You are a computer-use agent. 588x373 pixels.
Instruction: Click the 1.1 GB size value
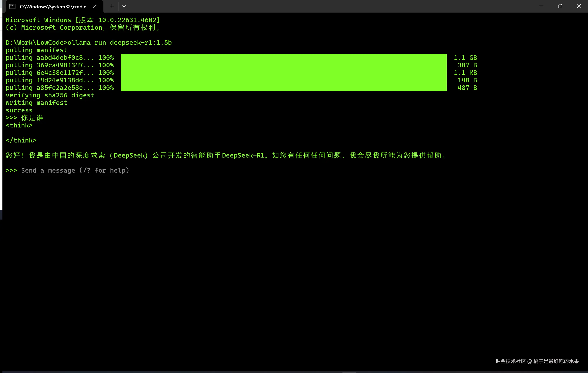[465, 58]
